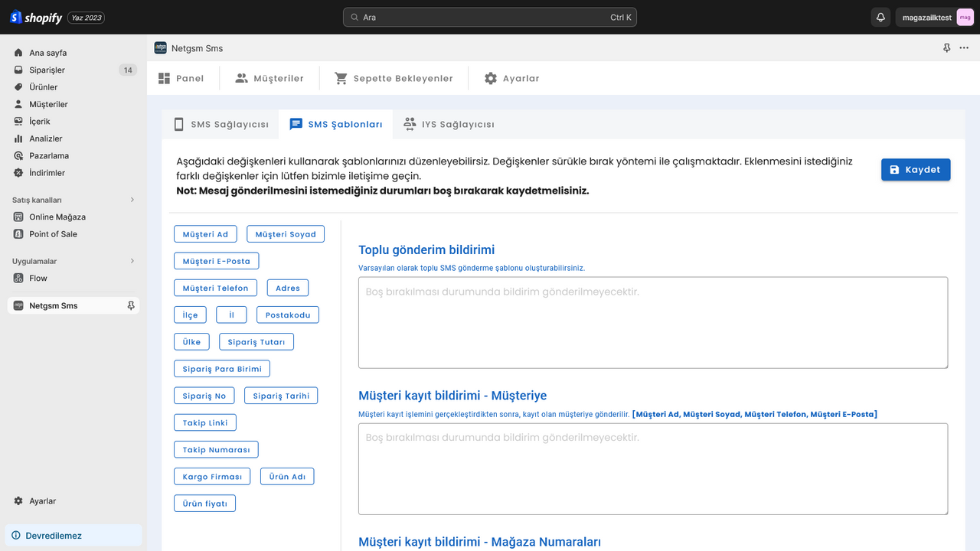Expand the Satış kanalları section chevron

tap(132, 200)
